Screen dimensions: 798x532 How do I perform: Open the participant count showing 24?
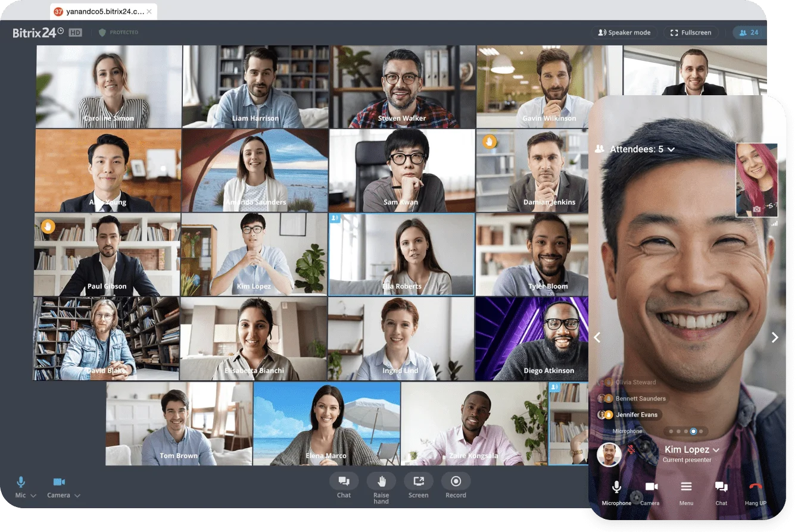(749, 33)
